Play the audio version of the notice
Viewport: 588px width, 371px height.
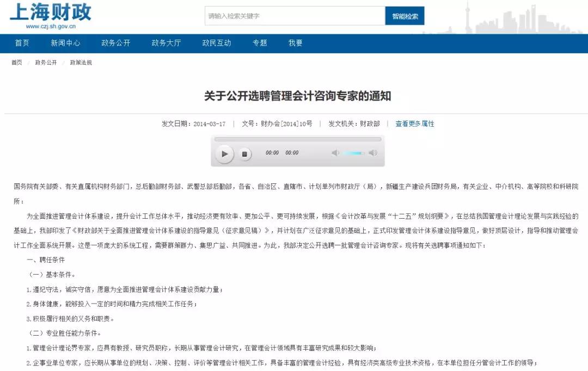coord(225,153)
